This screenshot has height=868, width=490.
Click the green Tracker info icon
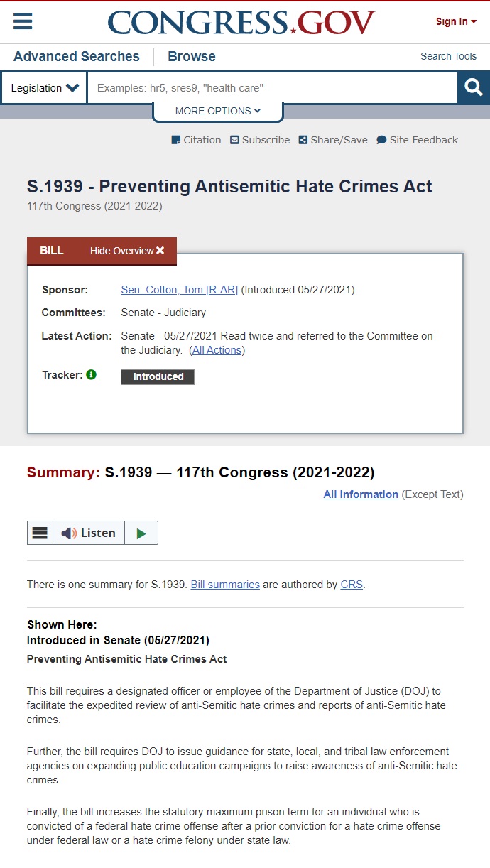[x=91, y=374]
